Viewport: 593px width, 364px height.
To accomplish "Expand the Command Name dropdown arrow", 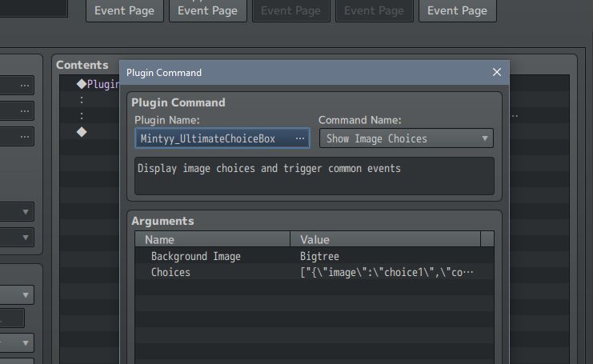I will 484,138.
